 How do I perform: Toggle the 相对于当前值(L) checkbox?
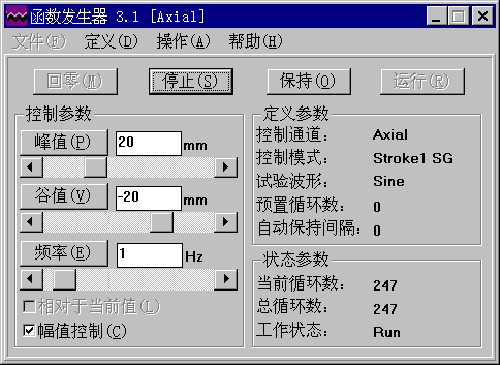coord(92,307)
